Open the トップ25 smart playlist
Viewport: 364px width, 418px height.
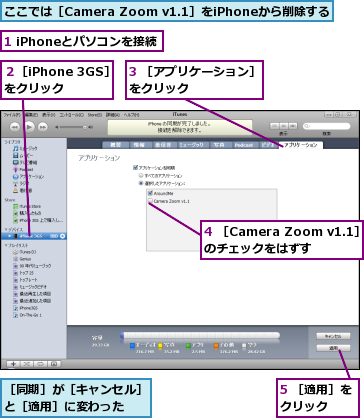click(23, 273)
